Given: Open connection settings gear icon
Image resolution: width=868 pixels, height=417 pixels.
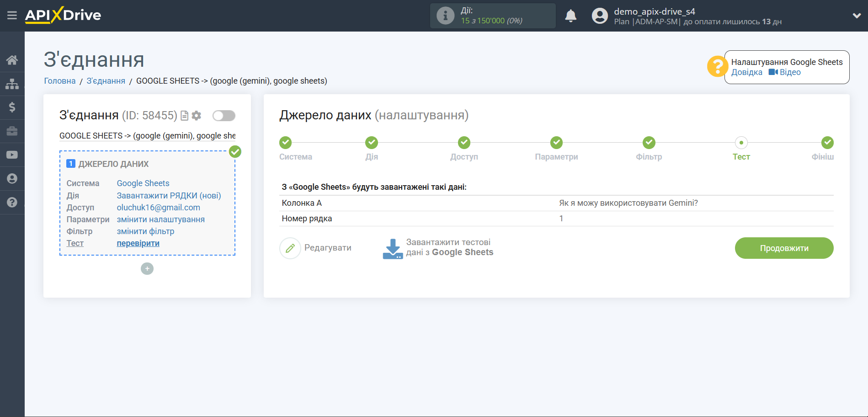Looking at the screenshot, I should click(197, 116).
